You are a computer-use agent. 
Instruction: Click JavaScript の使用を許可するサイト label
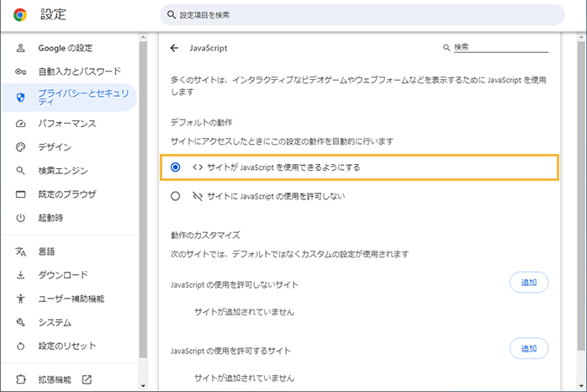click(230, 351)
